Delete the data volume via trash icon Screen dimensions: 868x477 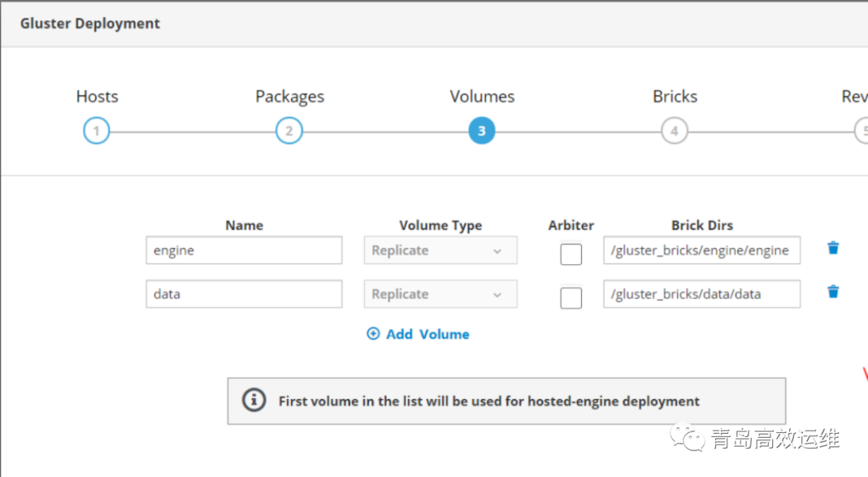pyautogui.click(x=833, y=291)
